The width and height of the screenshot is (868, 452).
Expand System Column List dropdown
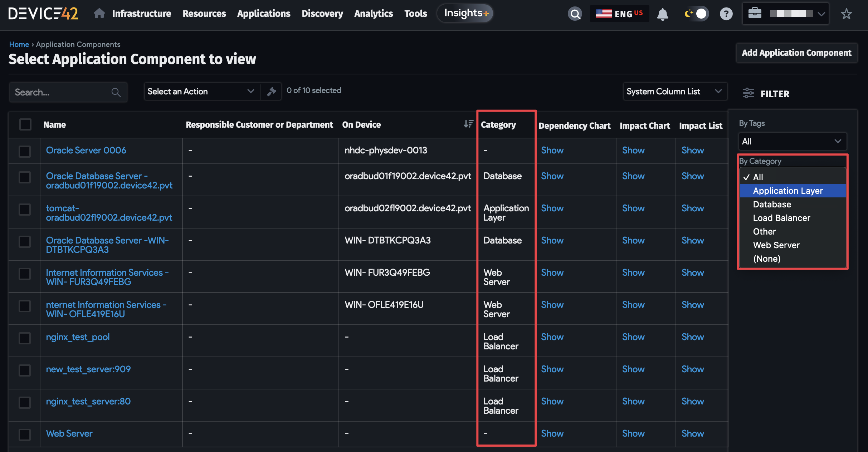[x=674, y=92]
